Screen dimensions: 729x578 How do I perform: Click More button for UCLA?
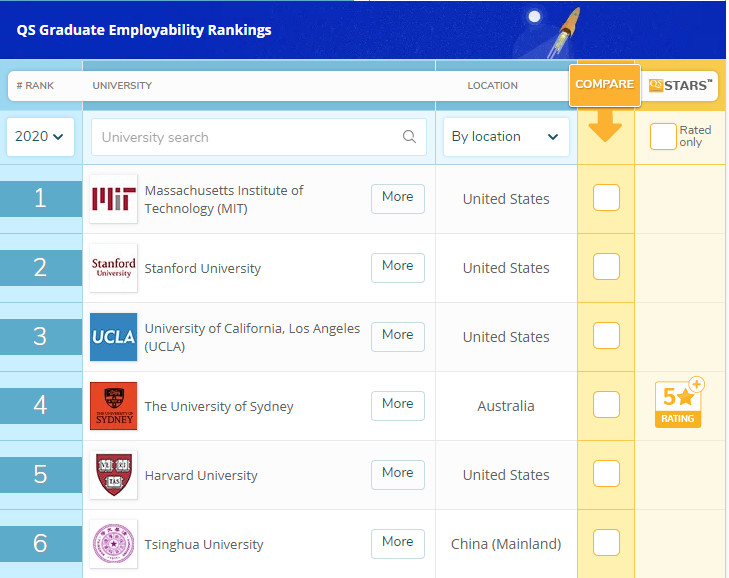point(397,336)
